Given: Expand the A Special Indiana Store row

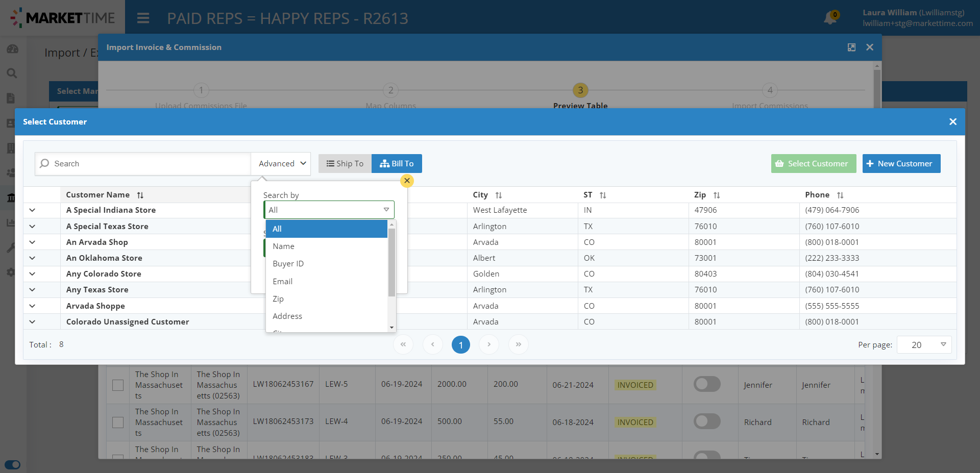Looking at the screenshot, I should pos(32,210).
